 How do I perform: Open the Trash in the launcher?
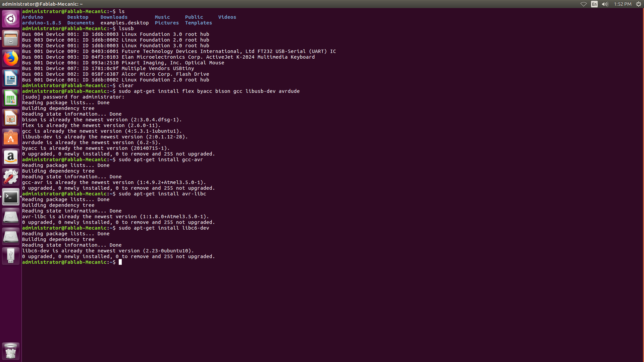click(x=11, y=351)
